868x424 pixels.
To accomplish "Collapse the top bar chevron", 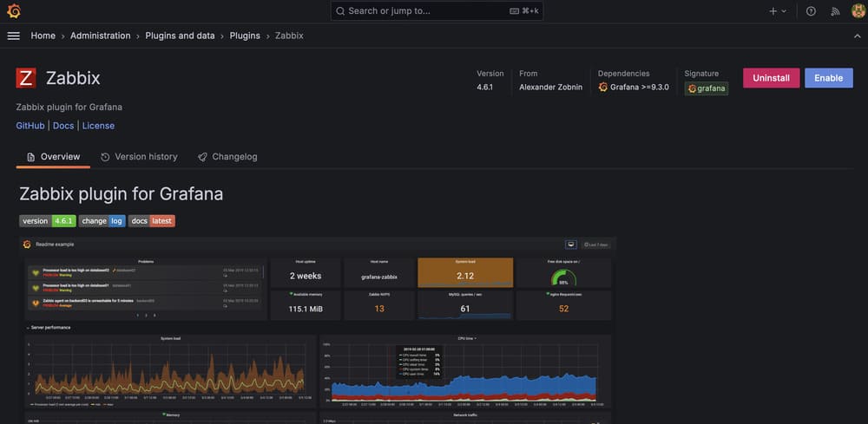I will (858, 36).
